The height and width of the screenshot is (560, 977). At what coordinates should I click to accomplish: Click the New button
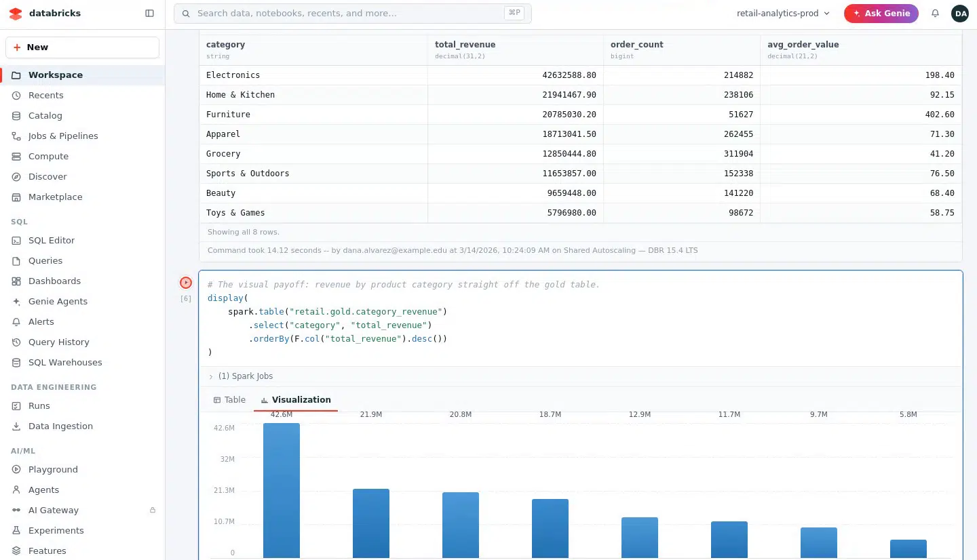point(82,47)
